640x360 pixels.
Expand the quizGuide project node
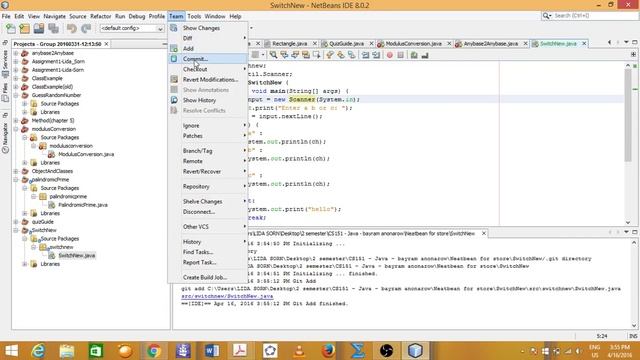click(x=16, y=222)
